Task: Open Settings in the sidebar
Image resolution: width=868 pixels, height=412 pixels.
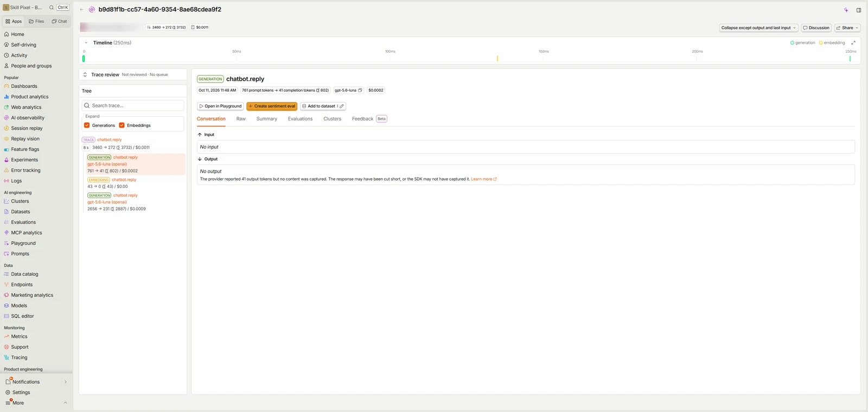Action: tap(21, 392)
